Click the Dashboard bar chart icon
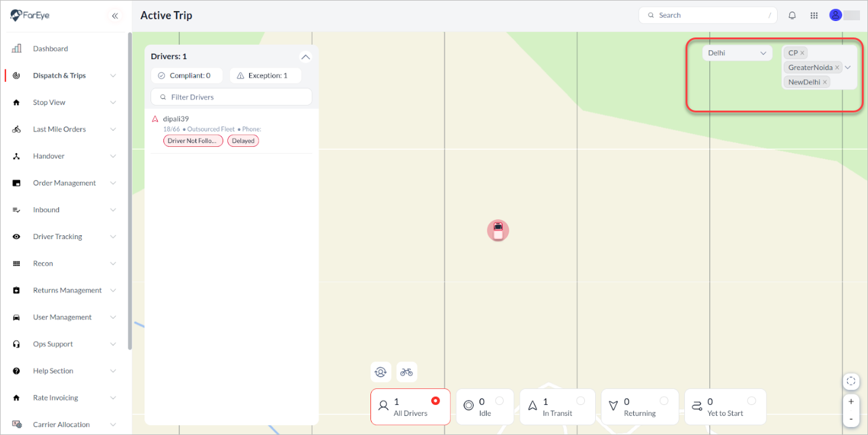The image size is (868, 435). (x=17, y=49)
